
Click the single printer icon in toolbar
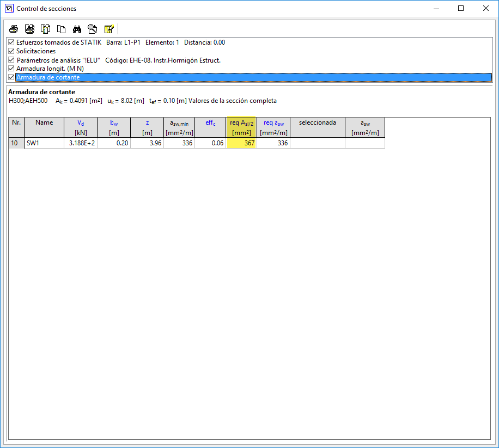coord(14,29)
